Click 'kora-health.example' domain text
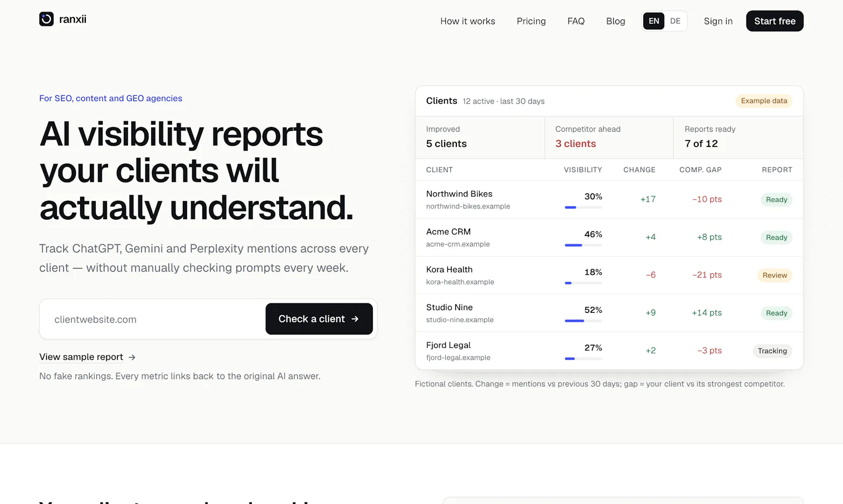Screen dimensions: 843x504 460,282
